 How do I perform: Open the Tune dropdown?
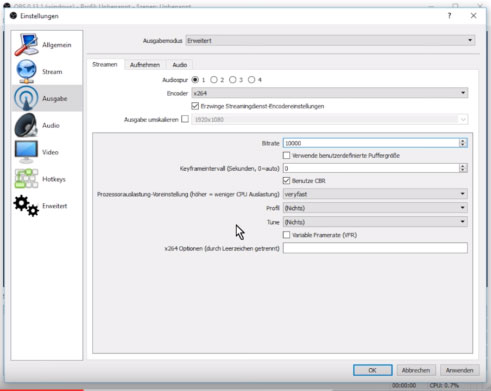[375, 222]
